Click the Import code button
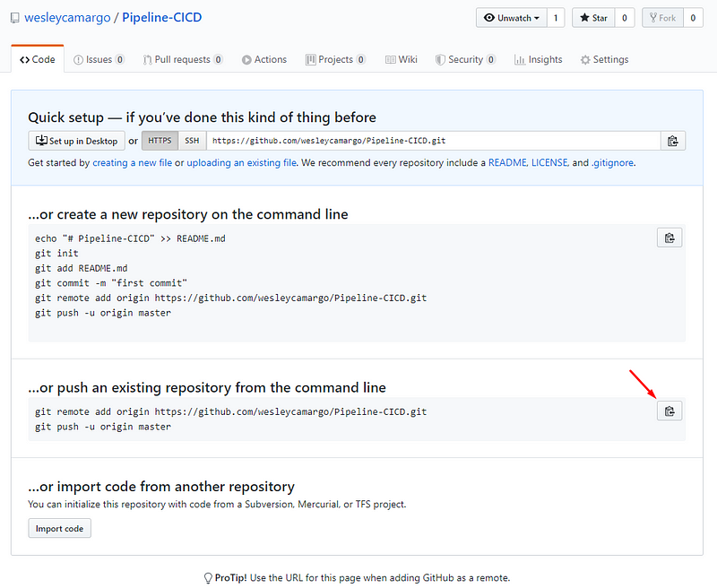 click(59, 529)
